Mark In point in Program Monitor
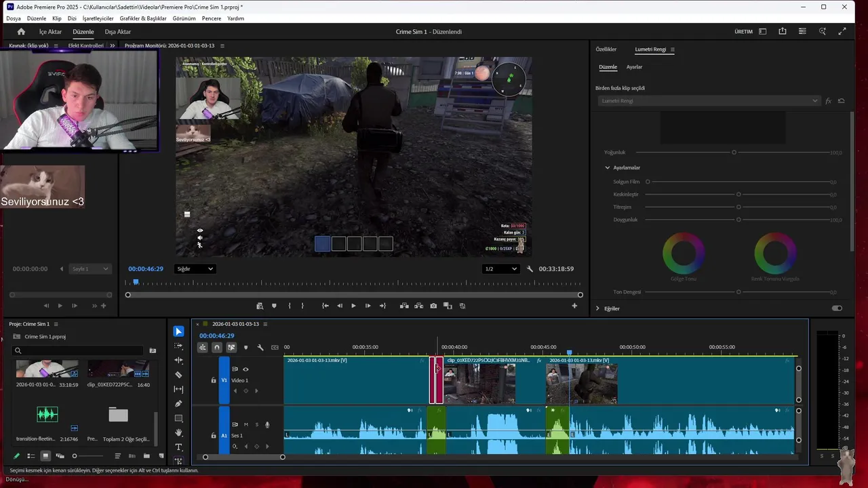This screenshot has width=868, height=488. (x=290, y=306)
